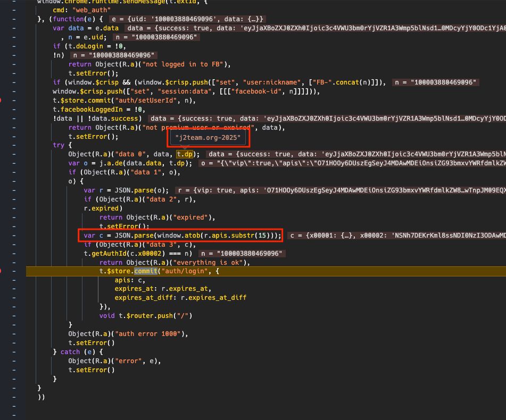The width and height of the screenshot is (506, 420).
Task: Click the "auth error 1000" string
Action: 148,334
